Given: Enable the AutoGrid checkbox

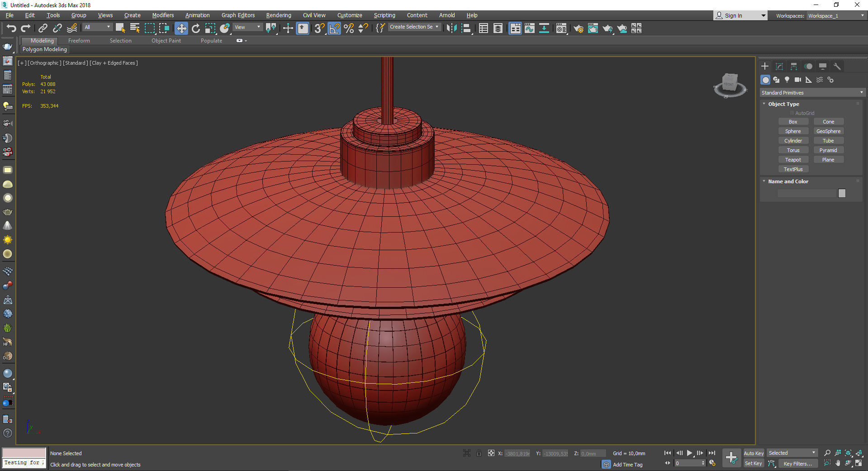Looking at the screenshot, I should (x=792, y=113).
